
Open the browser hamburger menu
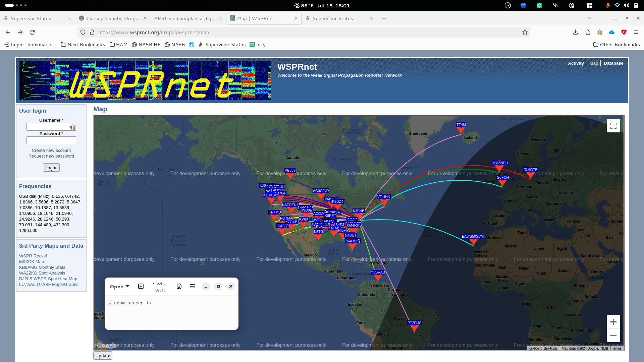tap(636, 32)
